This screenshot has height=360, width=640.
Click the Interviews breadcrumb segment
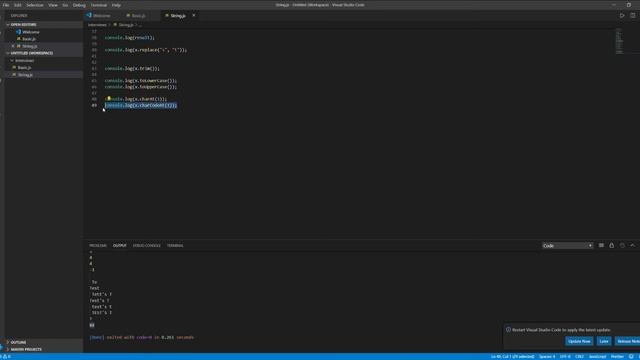coord(97,25)
